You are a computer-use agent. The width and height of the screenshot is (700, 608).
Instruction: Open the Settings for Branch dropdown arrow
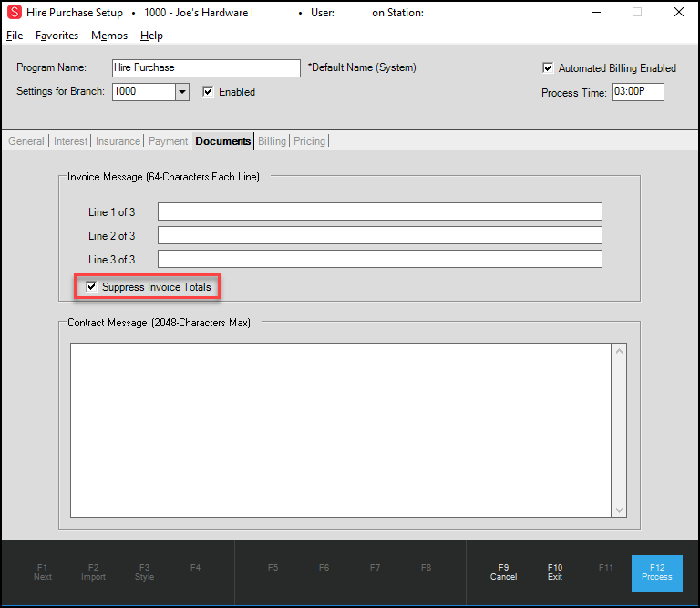182,92
